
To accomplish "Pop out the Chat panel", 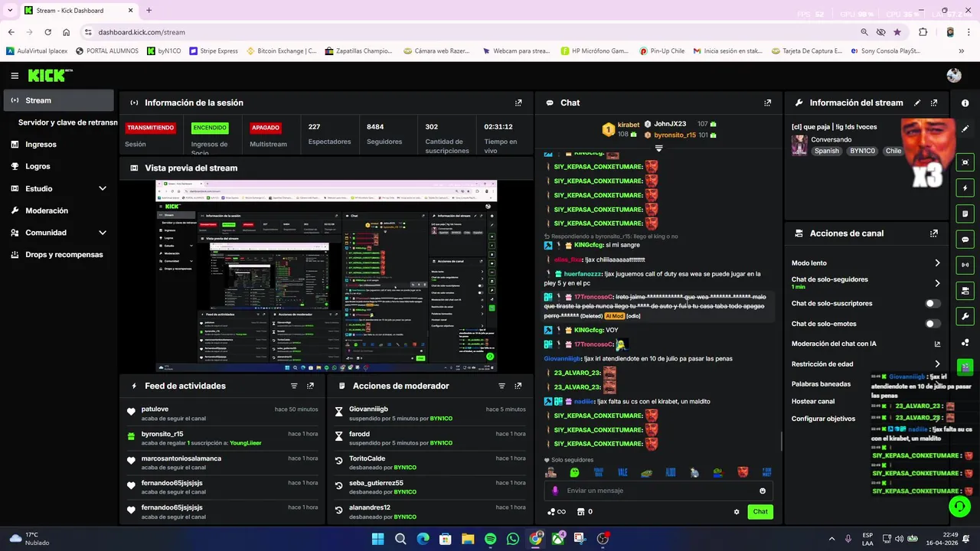I will (768, 103).
